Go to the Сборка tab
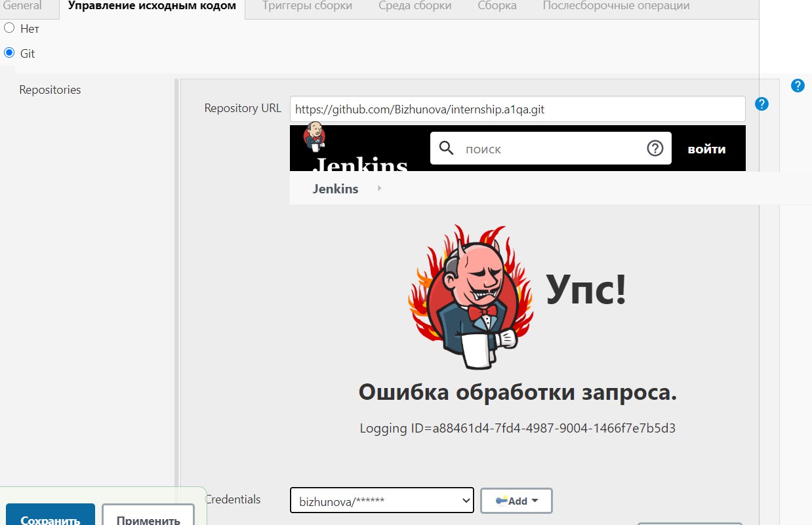The height and width of the screenshot is (525, 812). (497, 6)
